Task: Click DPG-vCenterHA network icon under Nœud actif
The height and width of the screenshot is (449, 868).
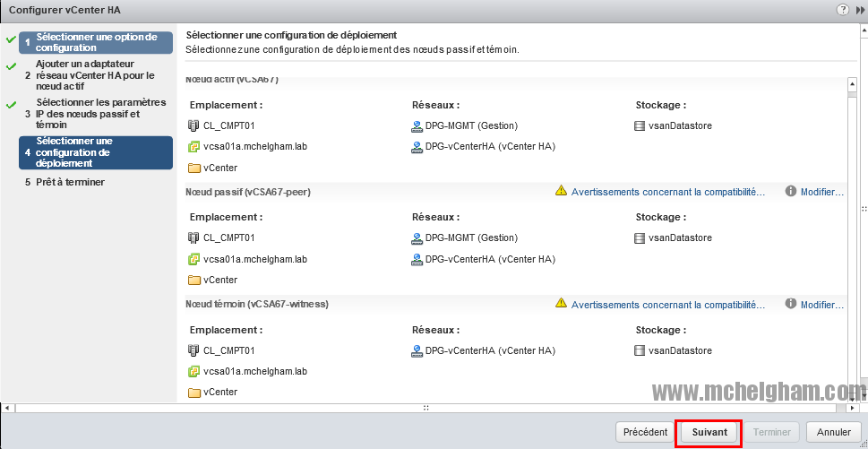Action: point(417,147)
